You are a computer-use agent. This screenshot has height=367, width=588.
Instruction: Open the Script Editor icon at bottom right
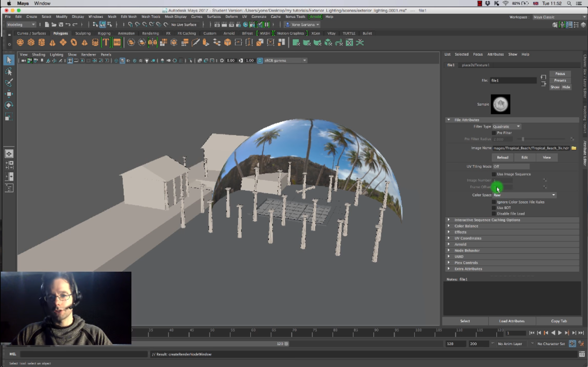[x=582, y=354]
